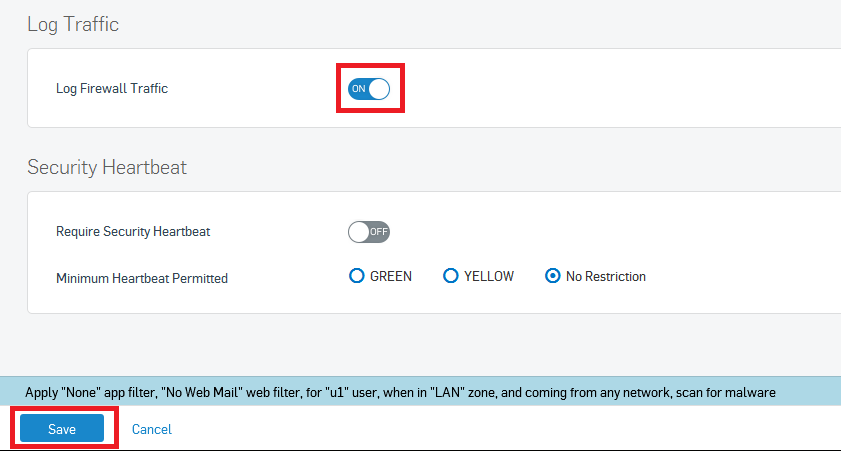Image resolution: width=841 pixels, height=451 pixels.
Task: Click the Minimum Heartbeat Permitted label
Action: pyautogui.click(x=142, y=278)
